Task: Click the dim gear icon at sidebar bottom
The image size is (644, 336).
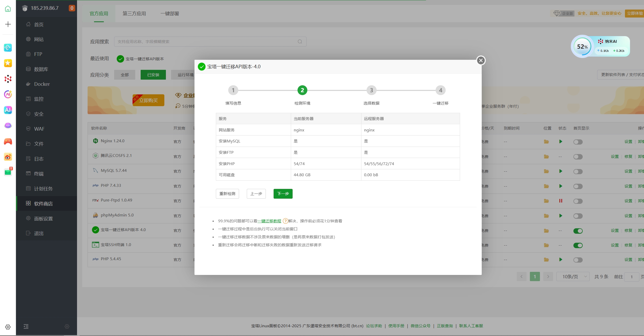Action: (x=67, y=326)
